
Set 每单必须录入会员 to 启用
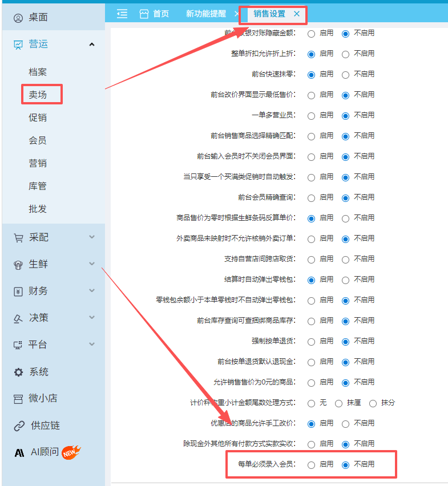tap(311, 465)
